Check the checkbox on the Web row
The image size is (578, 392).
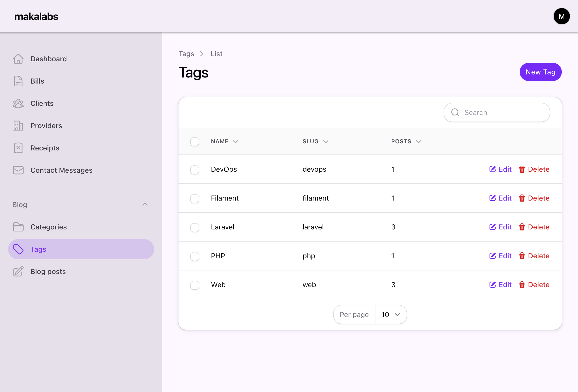[x=194, y=285]
